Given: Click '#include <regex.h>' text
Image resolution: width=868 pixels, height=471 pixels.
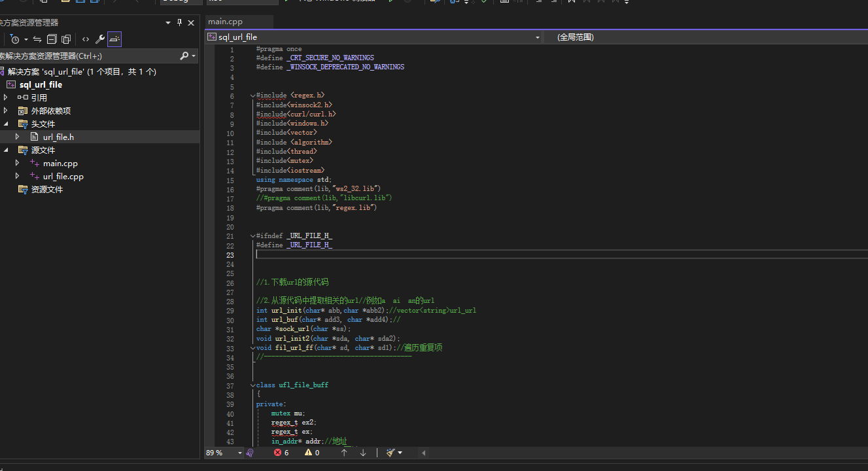Looking at the screenshot, I should point(290,96).
